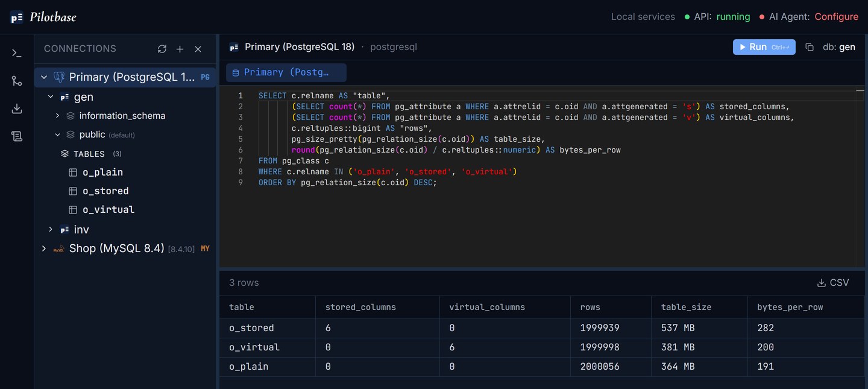Open the server stack sidebar icon

pos(17,136)
